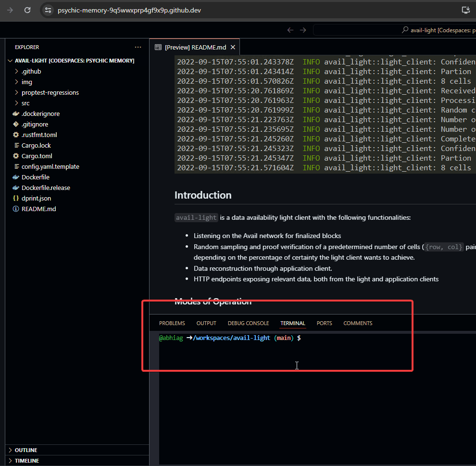Open the Debug Console tab

(x=248, y=323)
